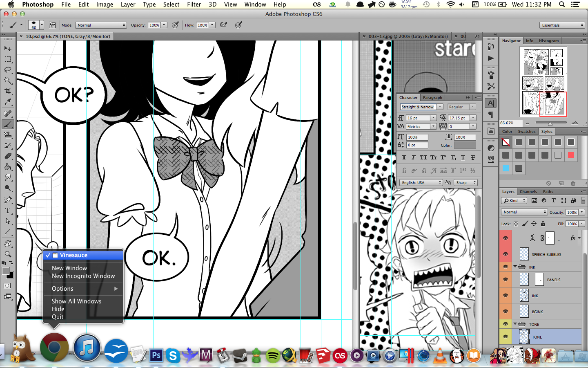Image resolution: width=588 pixels, height=368 pixels.
Task: Select the Lasso tool
Action: (8, 70)
